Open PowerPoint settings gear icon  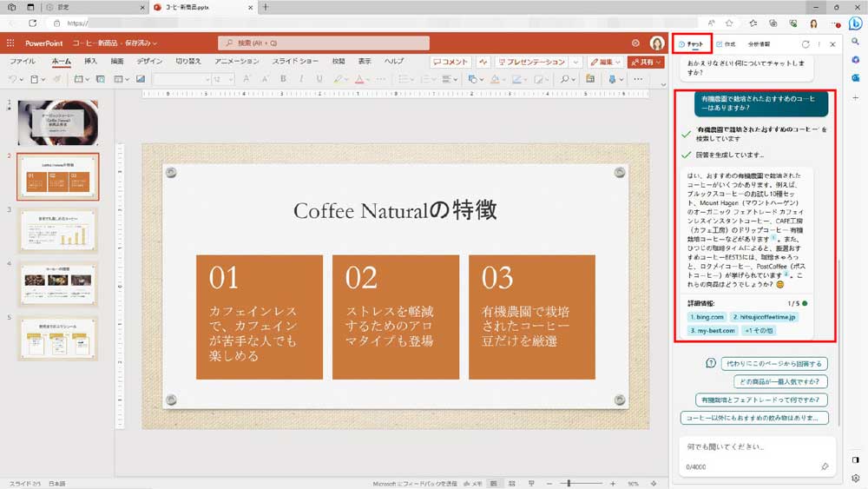pos(635,43)
